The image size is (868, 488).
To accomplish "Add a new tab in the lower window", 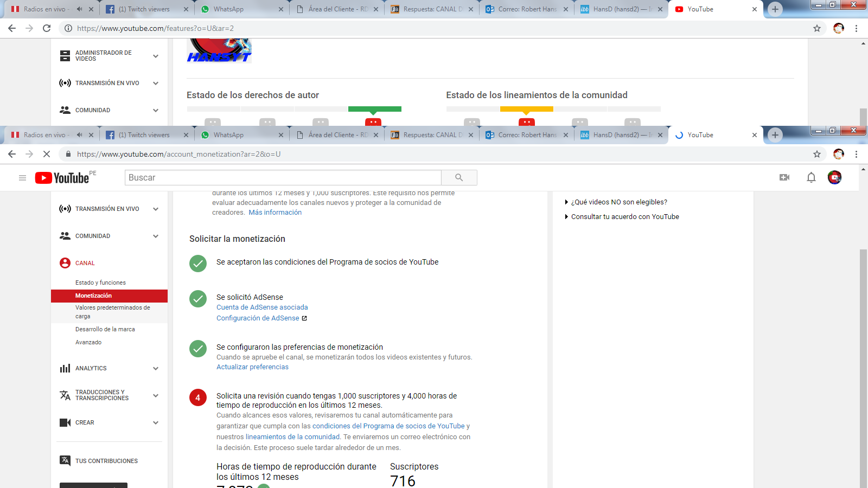I will pos(775,135).
